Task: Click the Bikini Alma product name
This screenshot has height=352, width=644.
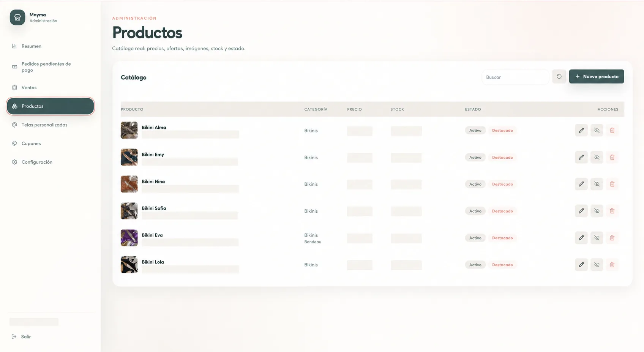Action: [154, 128]
